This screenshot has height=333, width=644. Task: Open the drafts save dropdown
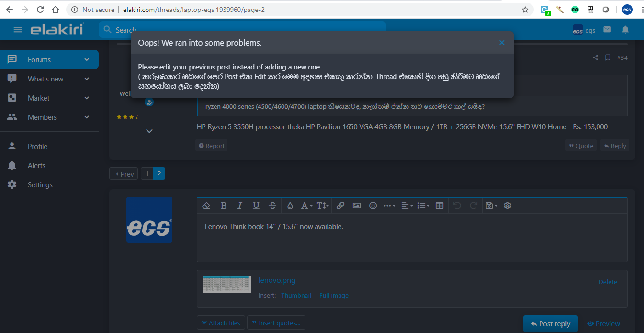491,206
